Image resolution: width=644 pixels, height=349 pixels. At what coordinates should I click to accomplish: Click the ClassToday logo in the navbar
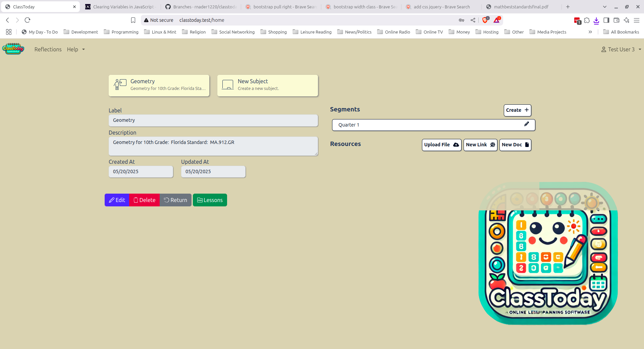click(13, 49)
